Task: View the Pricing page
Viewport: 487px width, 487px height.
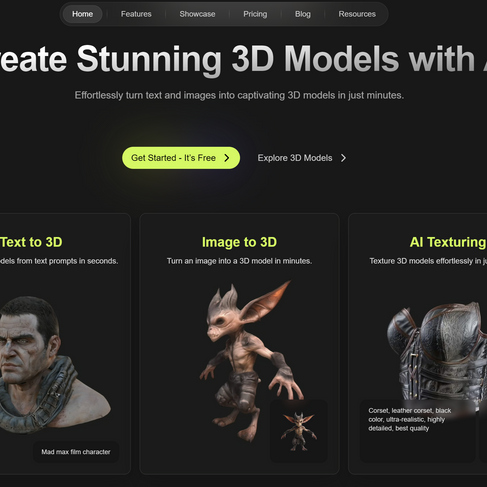Action: 255,14
